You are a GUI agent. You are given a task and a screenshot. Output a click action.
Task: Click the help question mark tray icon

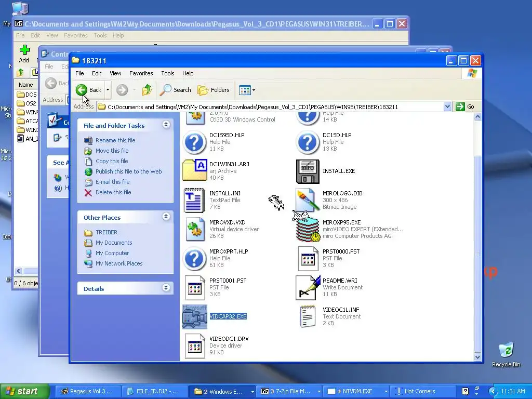point(465,392)
